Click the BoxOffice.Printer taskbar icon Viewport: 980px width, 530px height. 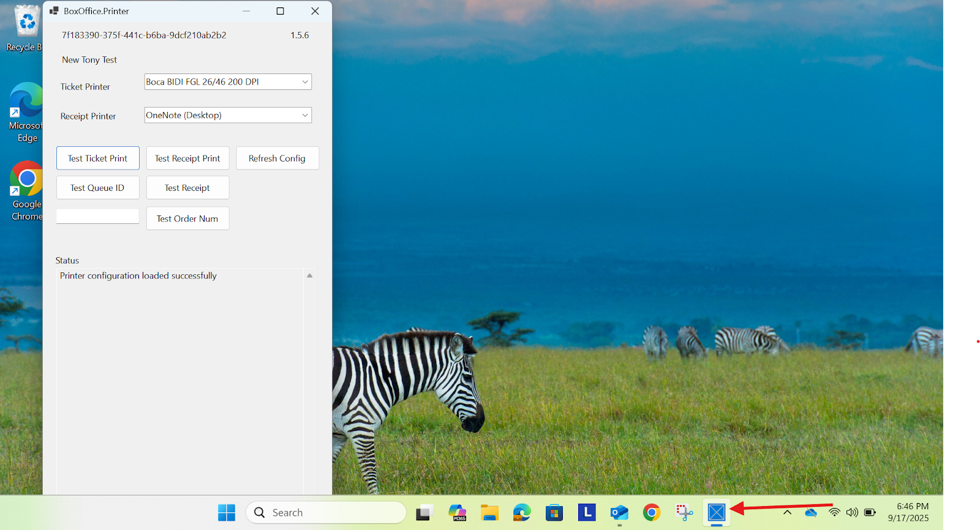tap(716, 512)
